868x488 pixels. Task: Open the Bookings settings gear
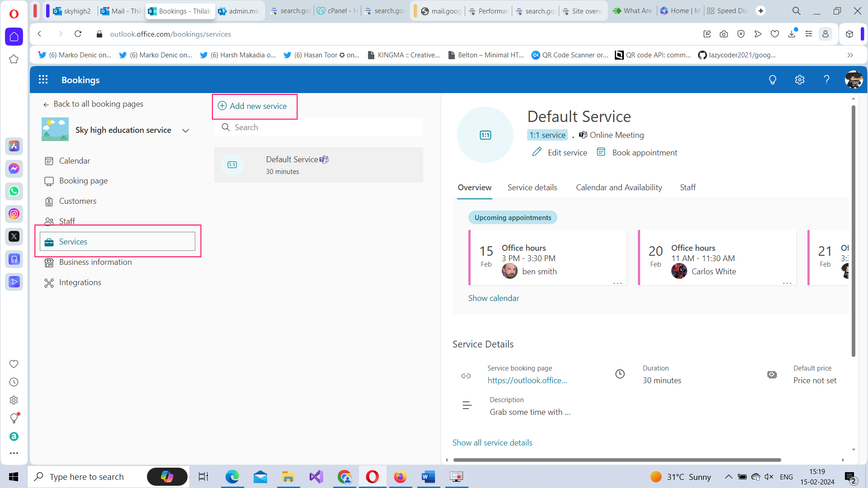coord(799,80)
